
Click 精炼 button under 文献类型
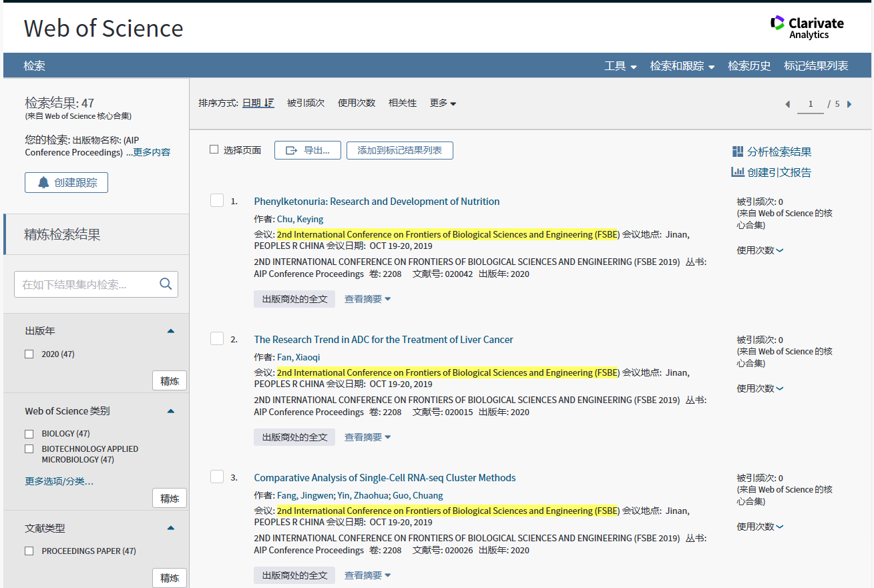coord(170,578)
